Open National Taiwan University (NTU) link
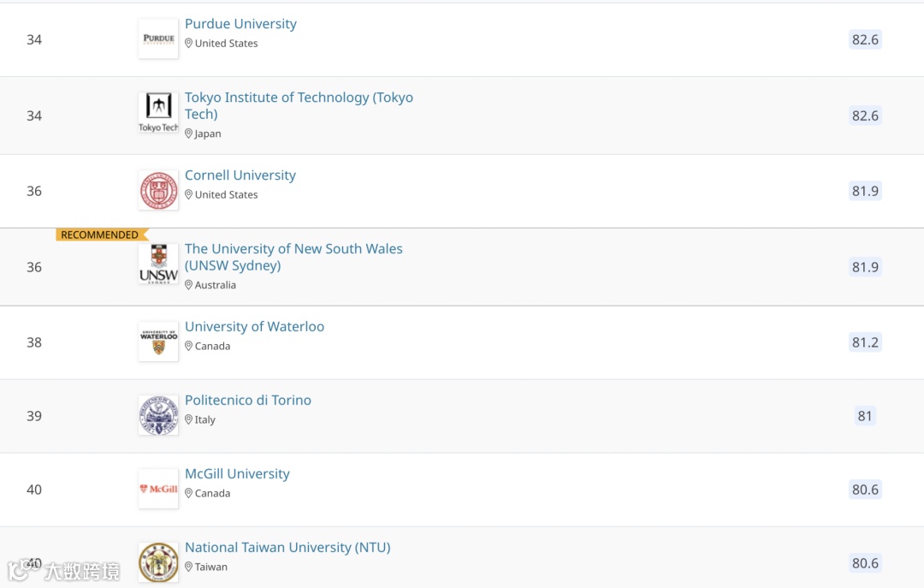924x588 pixels. [x=287, y=548]
